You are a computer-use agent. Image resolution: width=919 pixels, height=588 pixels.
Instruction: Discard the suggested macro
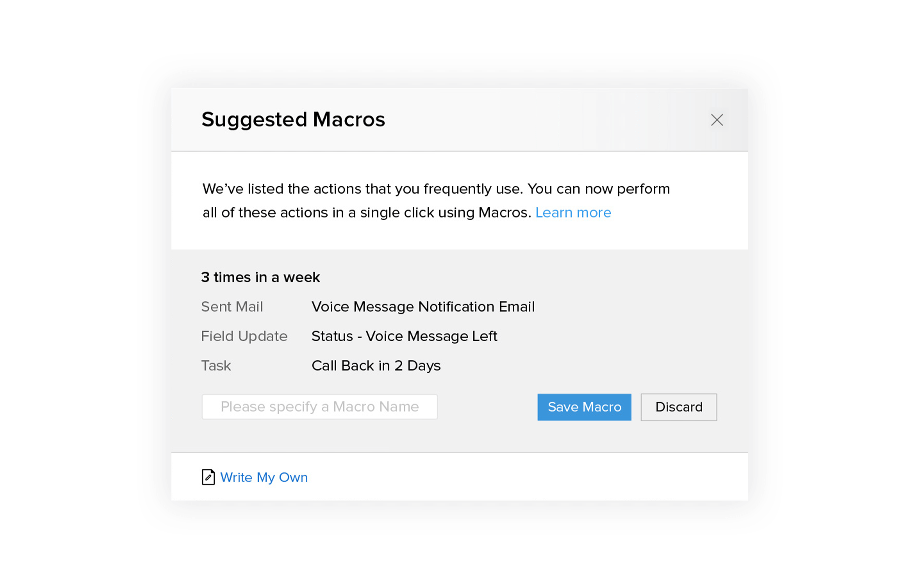[x=679, y=407]
